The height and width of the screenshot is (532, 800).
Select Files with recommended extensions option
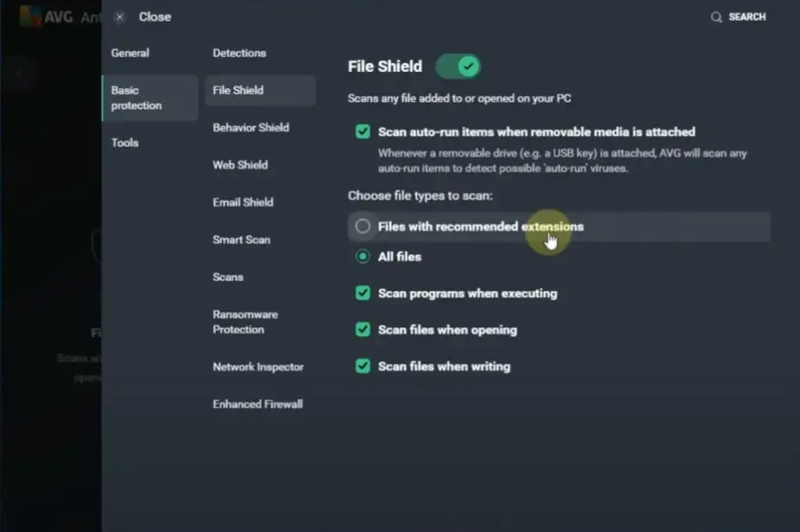(x=363, y=227)
